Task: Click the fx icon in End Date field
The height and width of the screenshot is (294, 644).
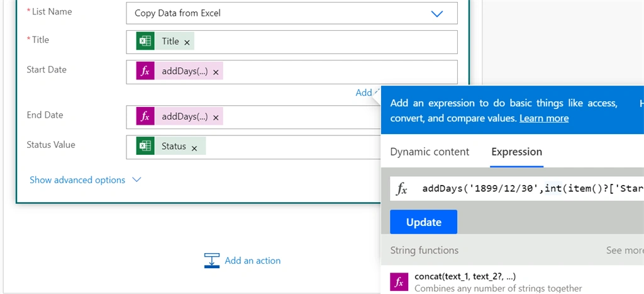Action: (x=145, y=116)
